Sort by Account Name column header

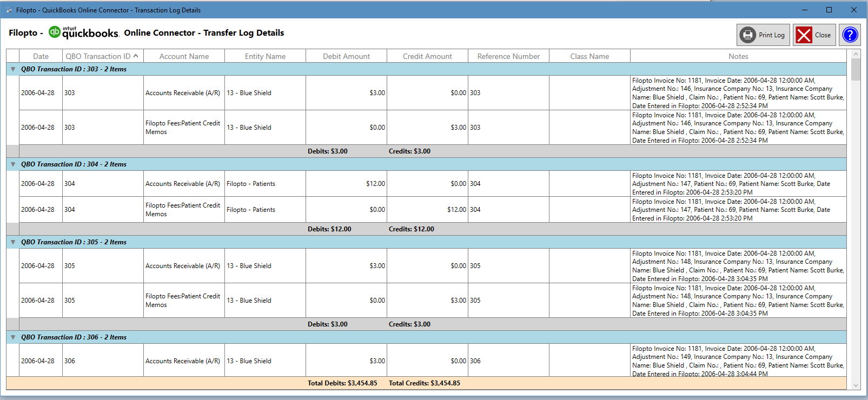coord(184,56)
